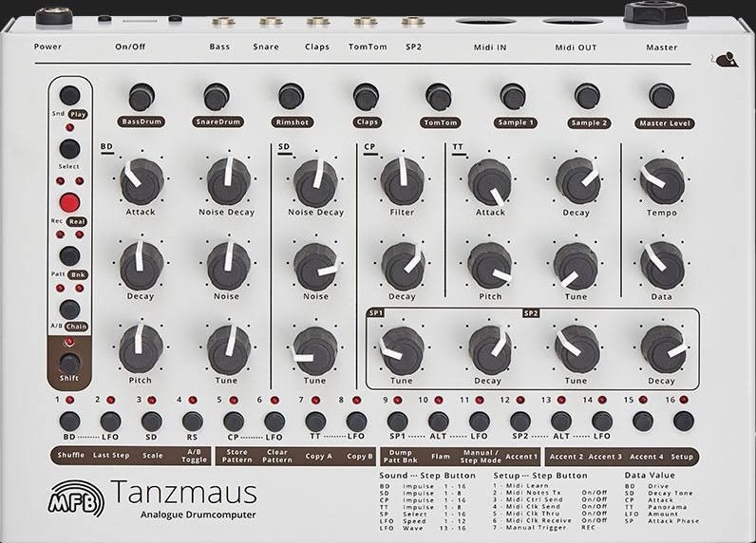Viewport: 756px width, 543px height.
Task: Click the TT Tune knob
Action: click(576, 267)
